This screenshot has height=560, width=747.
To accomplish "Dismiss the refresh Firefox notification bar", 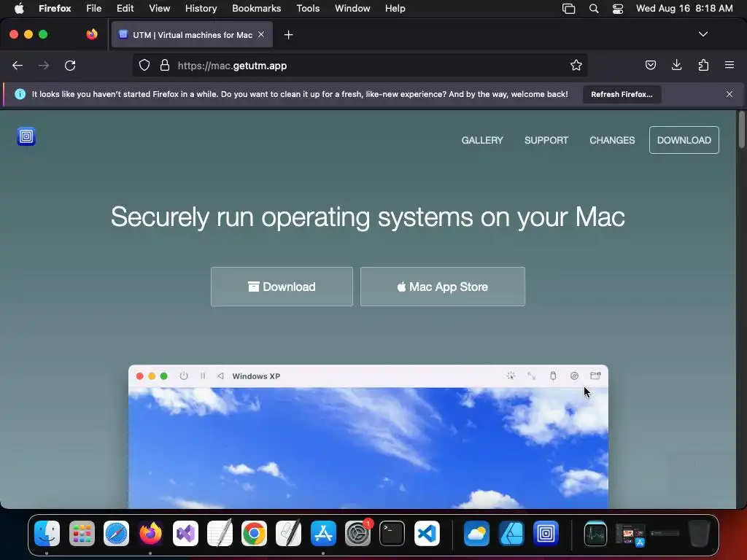I will click(729, 94).
